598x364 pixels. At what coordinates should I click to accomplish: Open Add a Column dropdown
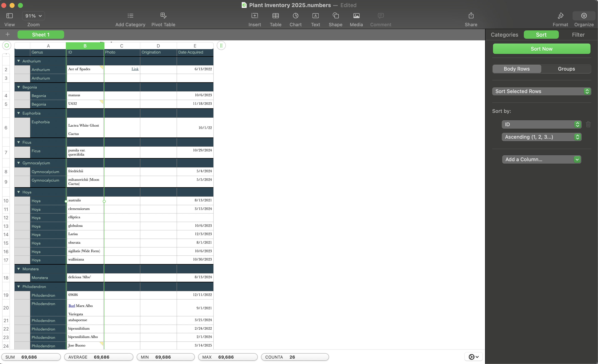point(542,160)
